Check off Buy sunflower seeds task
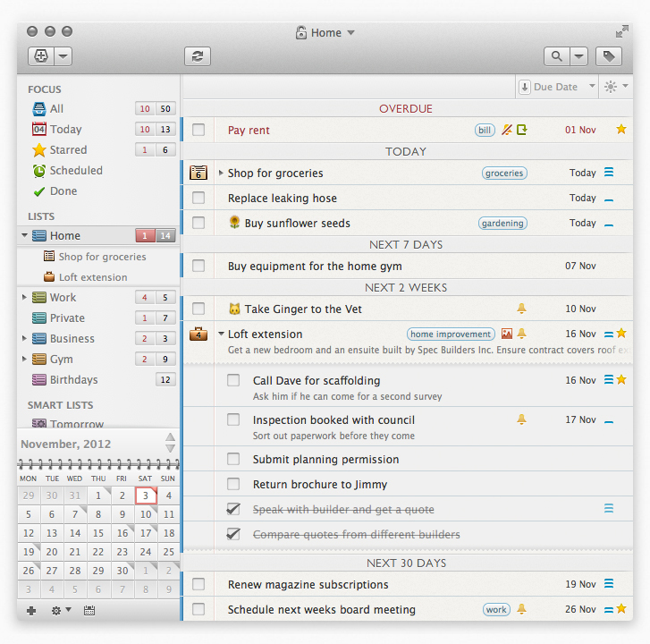The width and height of the screenshot is (650, 644). tap(198, 223)
